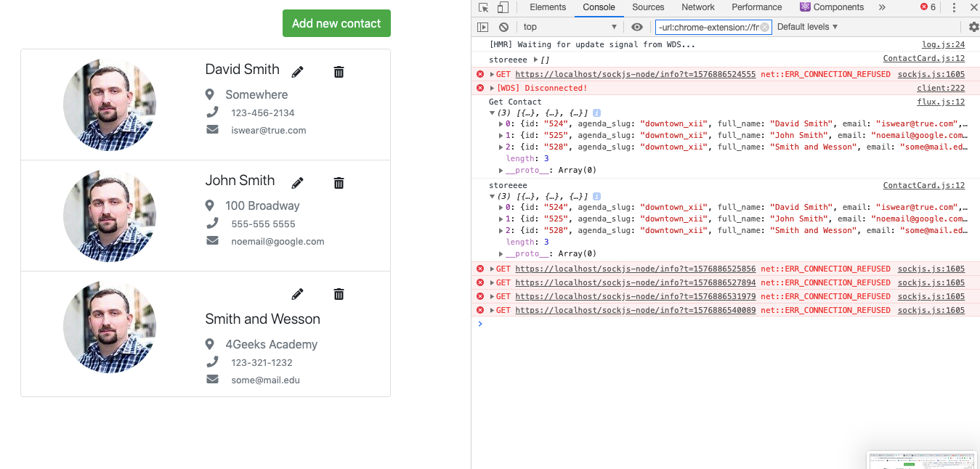Delete Smith and Wesson via trash icon

(x=339, y=294)
